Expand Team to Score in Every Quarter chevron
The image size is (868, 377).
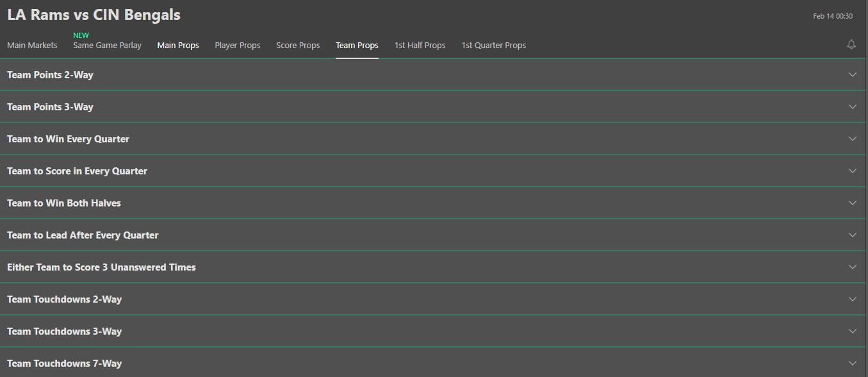(853, 171)
